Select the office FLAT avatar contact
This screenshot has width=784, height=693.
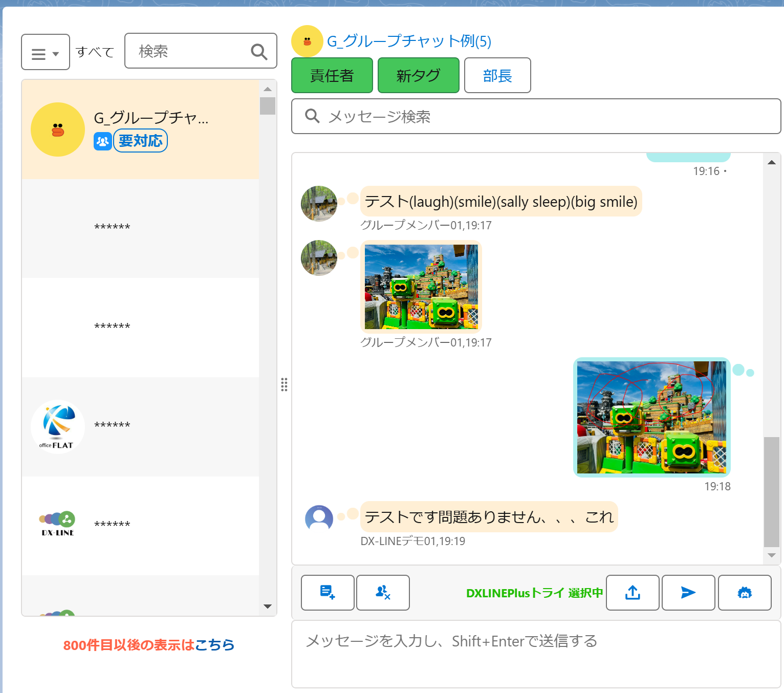[58, 426]
